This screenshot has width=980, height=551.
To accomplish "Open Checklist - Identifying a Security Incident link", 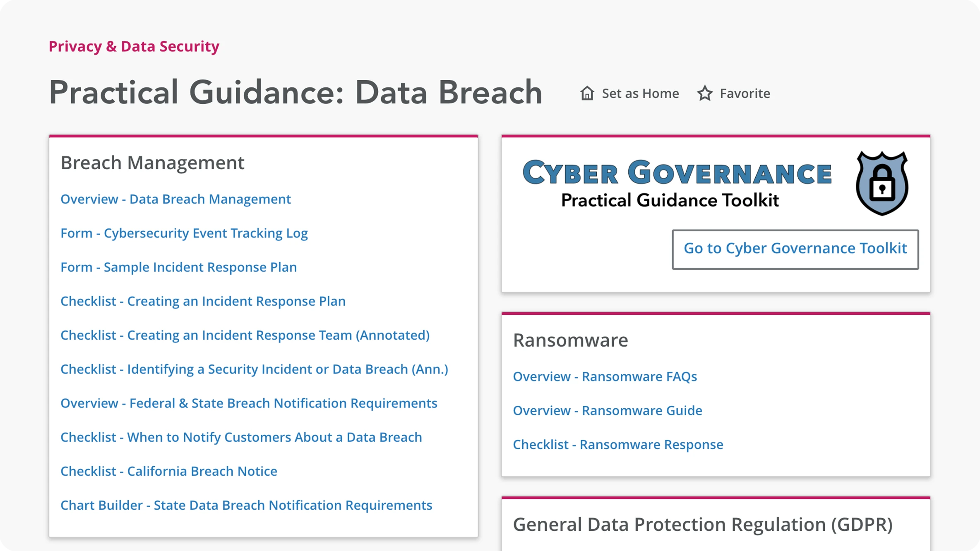I will click(x=254, y=369).
